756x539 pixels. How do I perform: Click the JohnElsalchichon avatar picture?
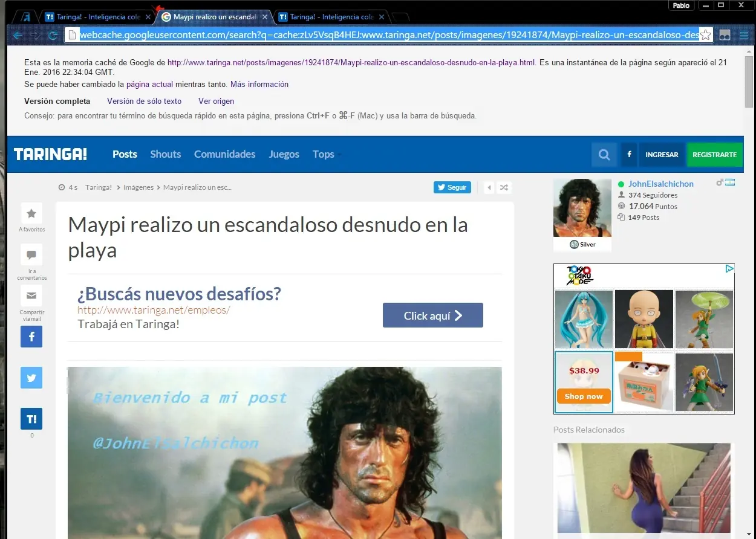[x=582, y=207]
